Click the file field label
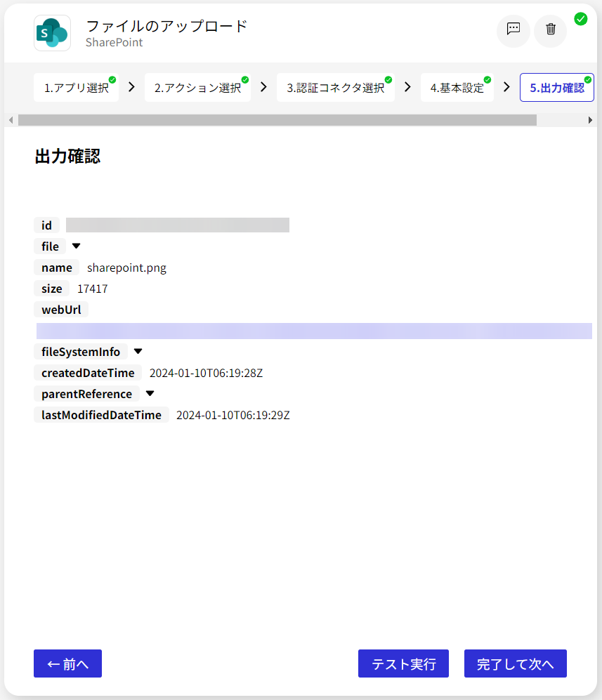This screenshot has height=700, width=602. coord(50,246)
